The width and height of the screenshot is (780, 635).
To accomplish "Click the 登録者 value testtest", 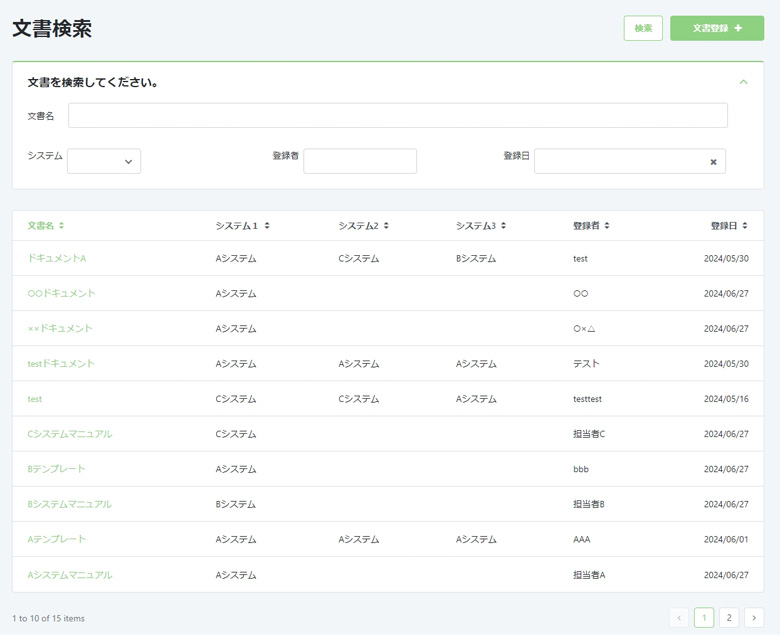I will (x=587, y=399).
